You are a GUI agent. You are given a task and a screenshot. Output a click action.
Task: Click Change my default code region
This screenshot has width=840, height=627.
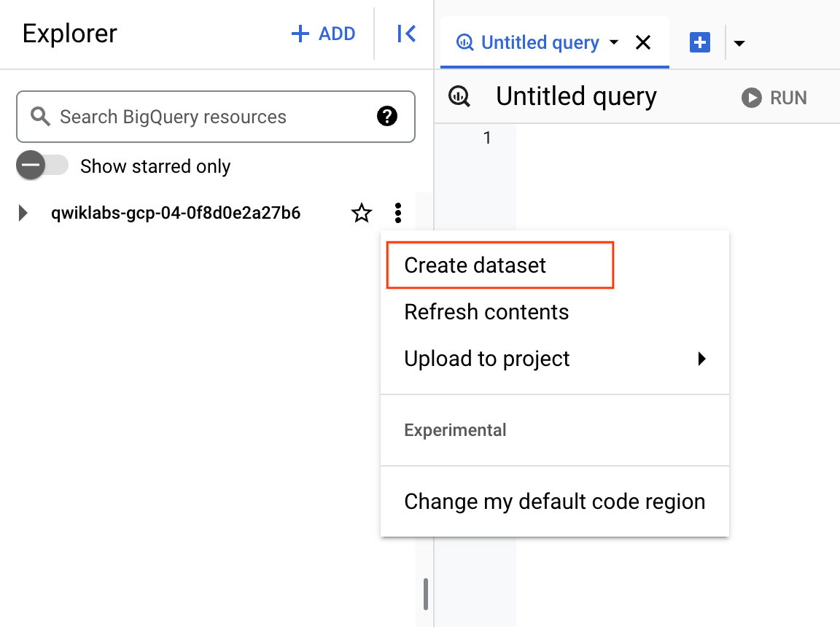[554, 502]
